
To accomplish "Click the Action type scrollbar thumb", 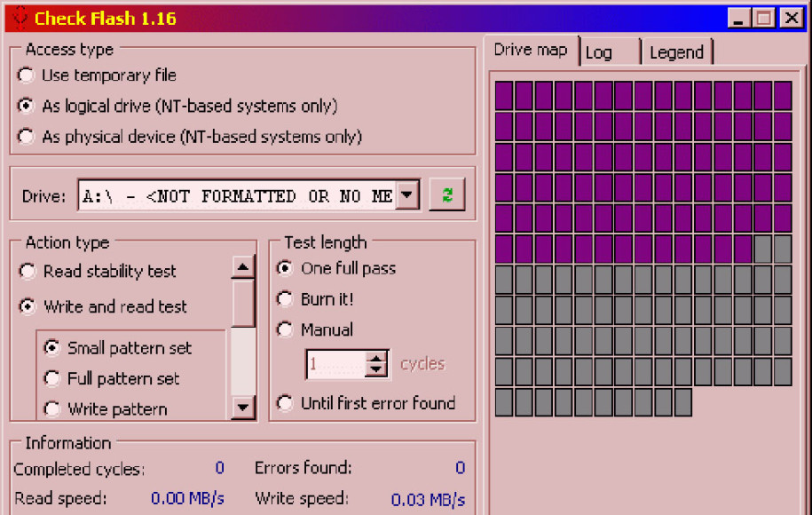I will (x=242, y=303).
